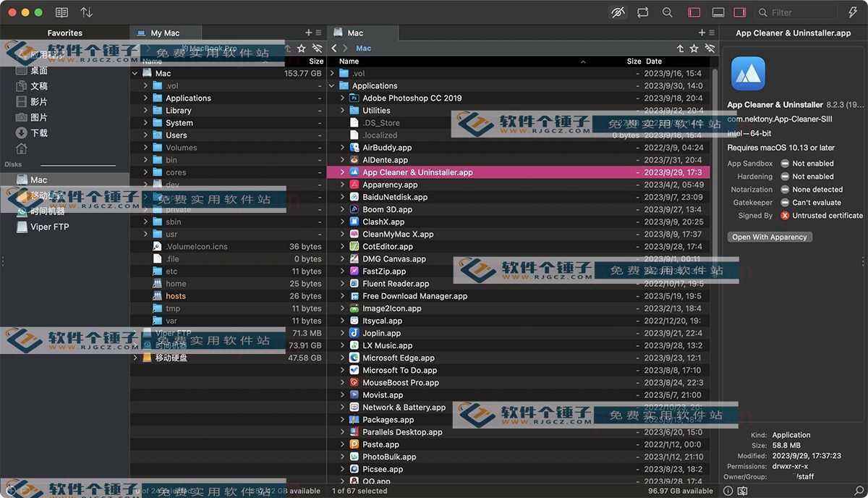The image size is (868, 498).
Task: Expand the Users folder in left pane
Action: (x=146, y=135)
